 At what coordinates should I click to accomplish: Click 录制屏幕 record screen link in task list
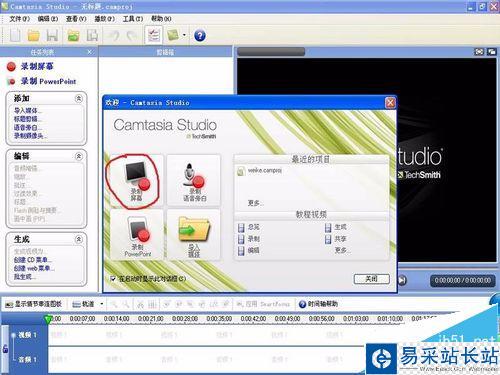coord(37,66)
